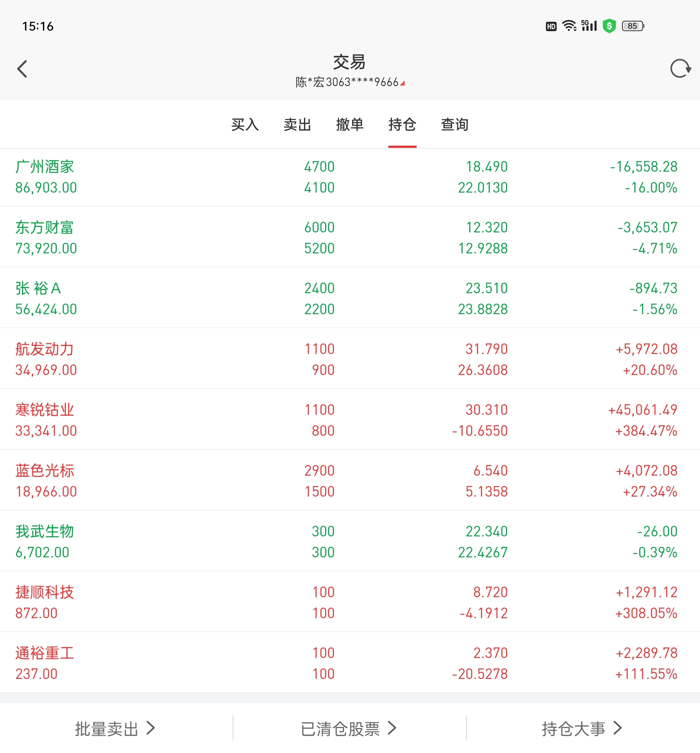
Task: Tap cost price 22.0130
Action: coord(483,188)
